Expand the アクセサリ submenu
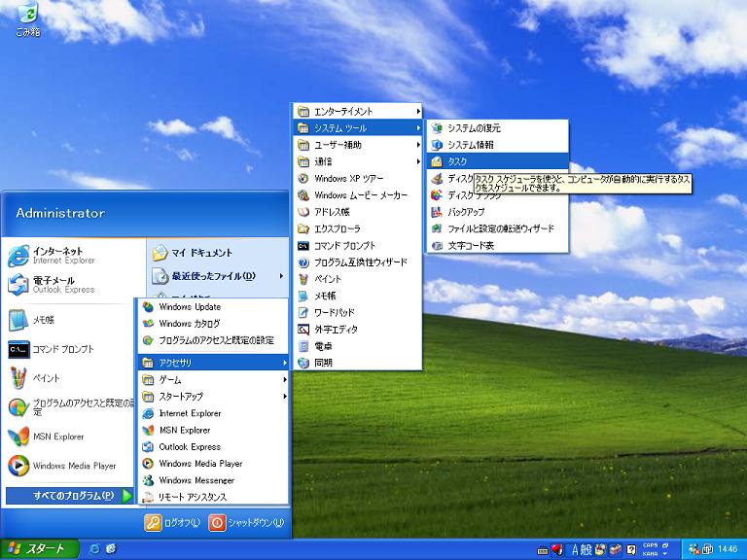The image size is (747, 560). click(213, 363)
